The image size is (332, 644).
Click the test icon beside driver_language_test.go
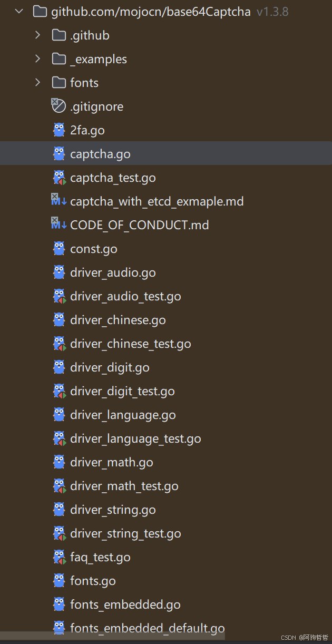pyautogui.click(x=59, y=438)
